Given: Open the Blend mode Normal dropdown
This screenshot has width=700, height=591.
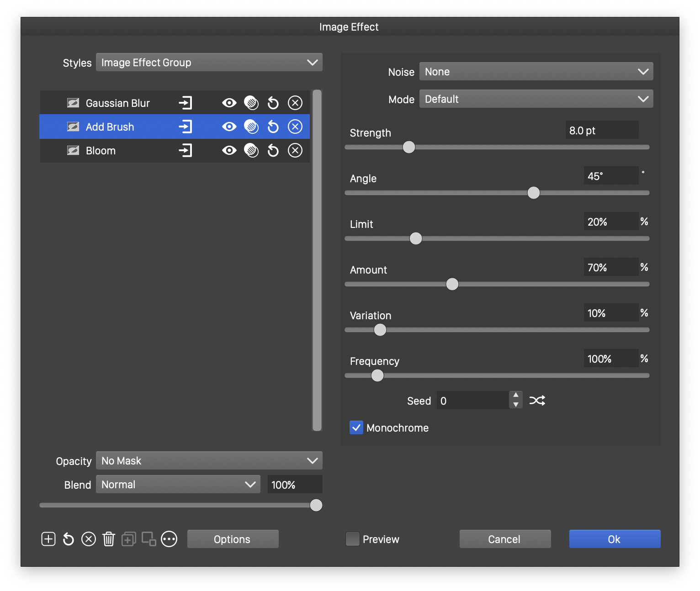Looking at the screenshot, I should click(x=178, y=485).
